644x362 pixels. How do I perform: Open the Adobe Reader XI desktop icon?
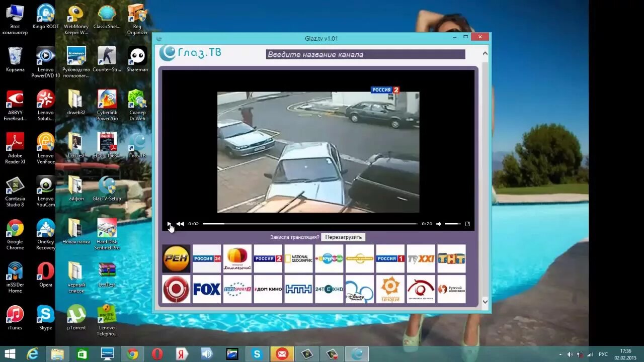pos(15,148)
